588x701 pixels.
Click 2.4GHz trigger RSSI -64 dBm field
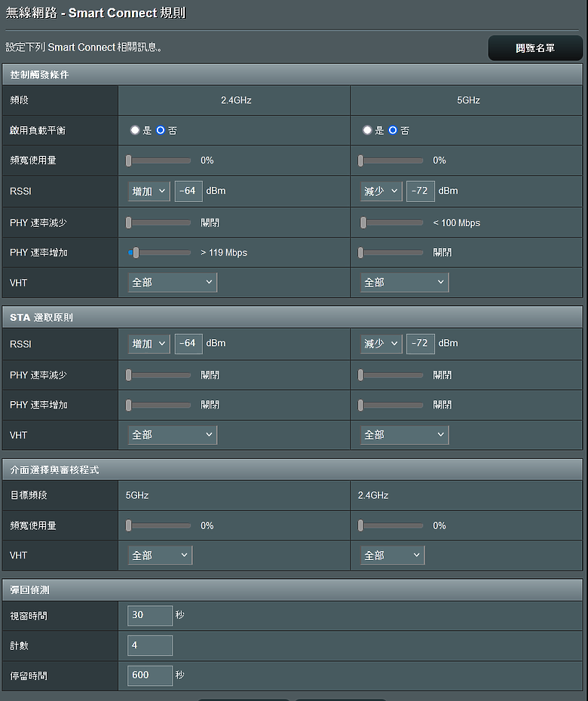pos(188,191)
